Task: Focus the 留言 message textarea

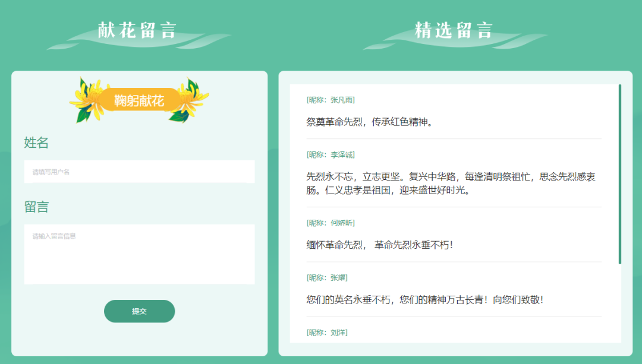Action: point(139,254)
